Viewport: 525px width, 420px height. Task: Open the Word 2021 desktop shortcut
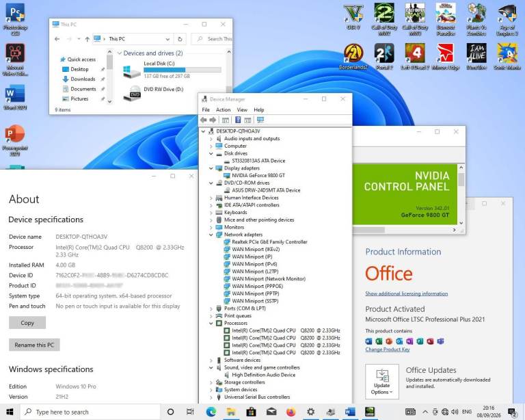tap(15, 97)
